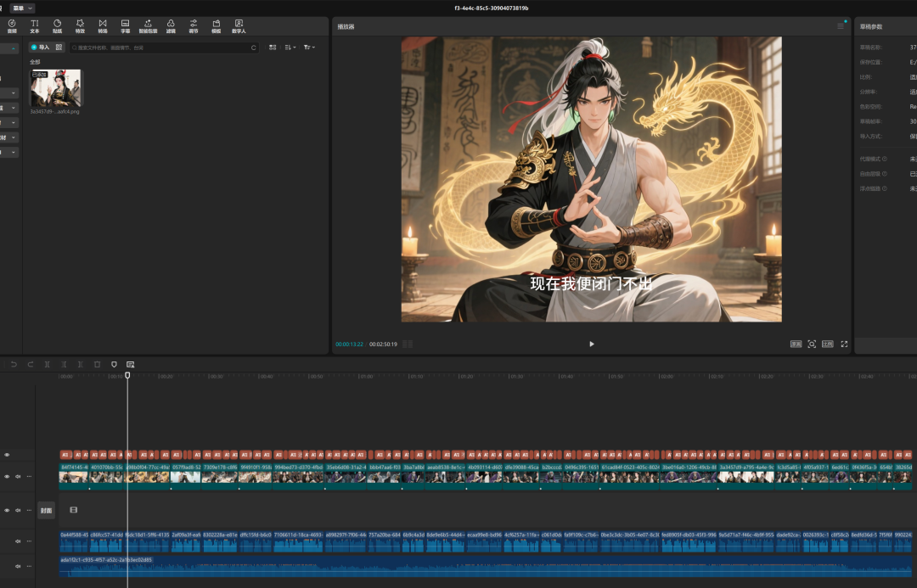The height and width of the screenshot is (588, 917).
Task: Open the 菜单 dropdown menu
Action: pos(23,8)
